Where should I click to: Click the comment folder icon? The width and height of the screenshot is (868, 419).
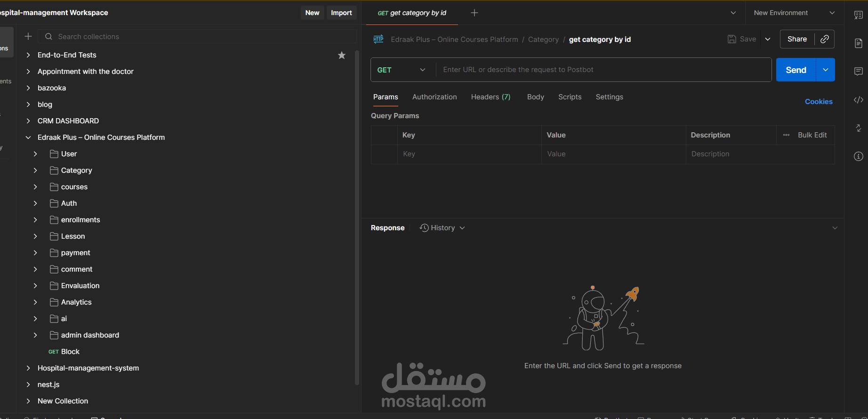[x=54, y=269]
